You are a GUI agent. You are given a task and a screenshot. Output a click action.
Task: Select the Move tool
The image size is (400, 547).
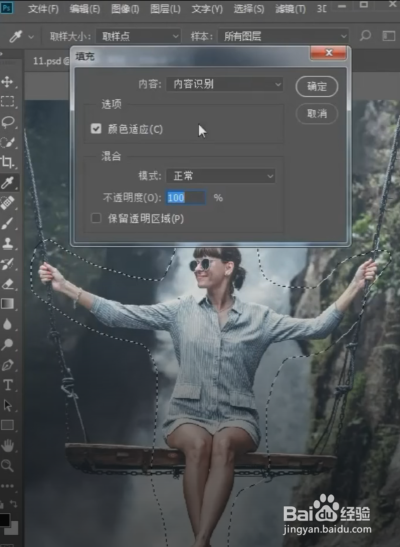[x=7, y=82]
